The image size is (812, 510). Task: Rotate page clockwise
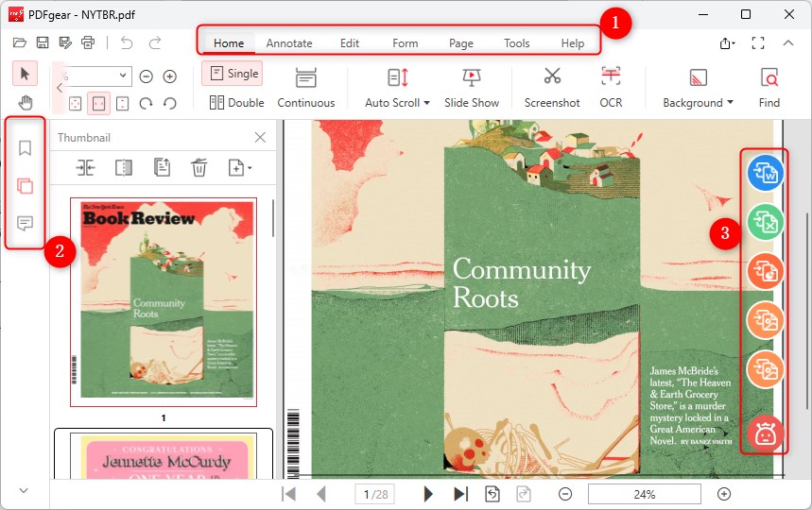[x=146, y=104]
